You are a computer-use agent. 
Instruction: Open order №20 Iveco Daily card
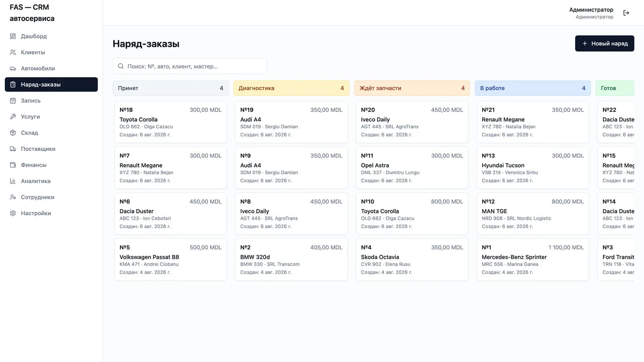click(x=412, y=122)
